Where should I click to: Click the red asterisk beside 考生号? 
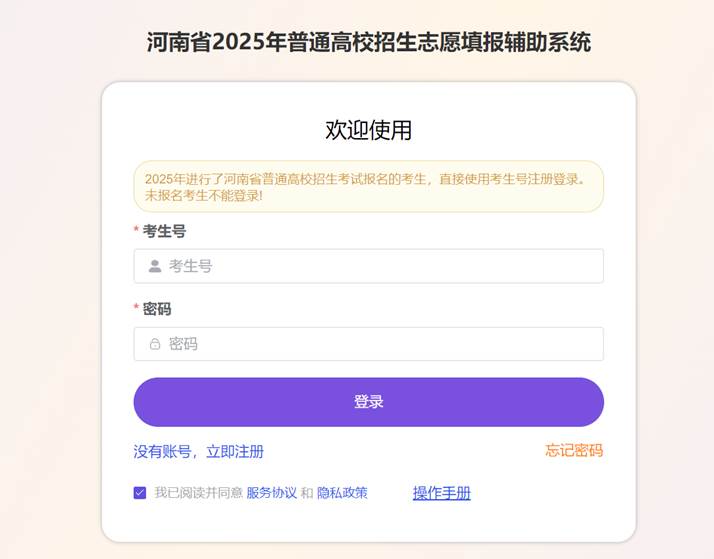[136, 232]
